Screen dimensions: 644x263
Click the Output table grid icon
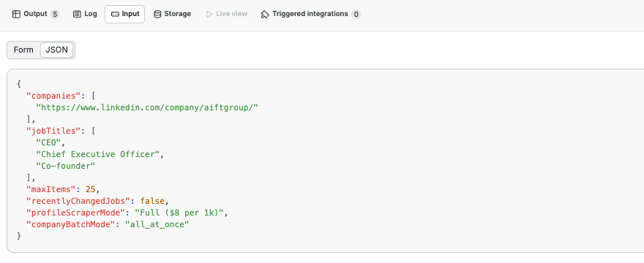(16, 14)
